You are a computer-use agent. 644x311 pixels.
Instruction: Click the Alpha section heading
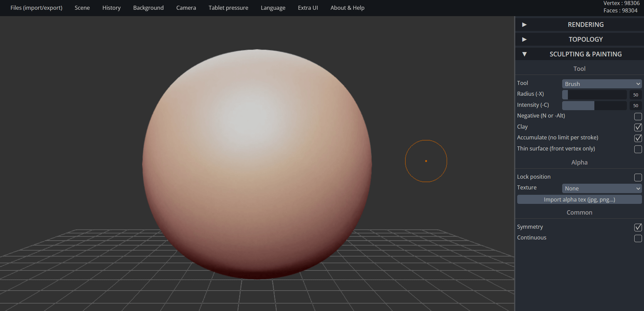[579, 163]
